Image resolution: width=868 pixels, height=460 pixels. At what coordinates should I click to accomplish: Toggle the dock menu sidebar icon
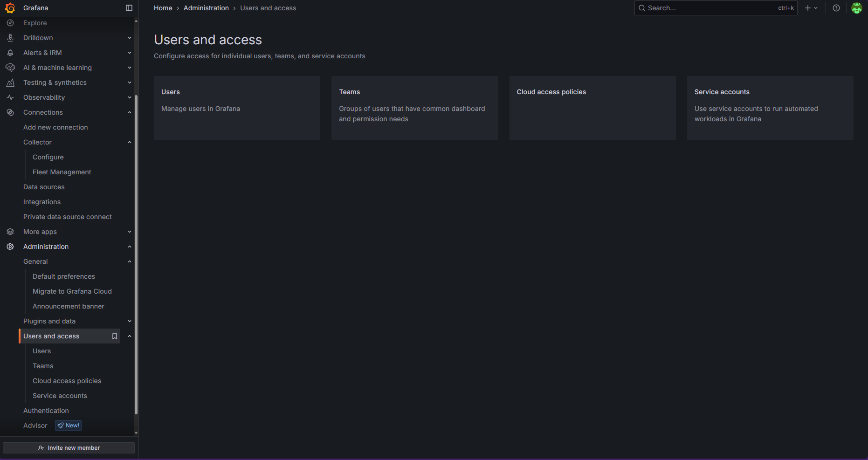[x=129, y=8]
